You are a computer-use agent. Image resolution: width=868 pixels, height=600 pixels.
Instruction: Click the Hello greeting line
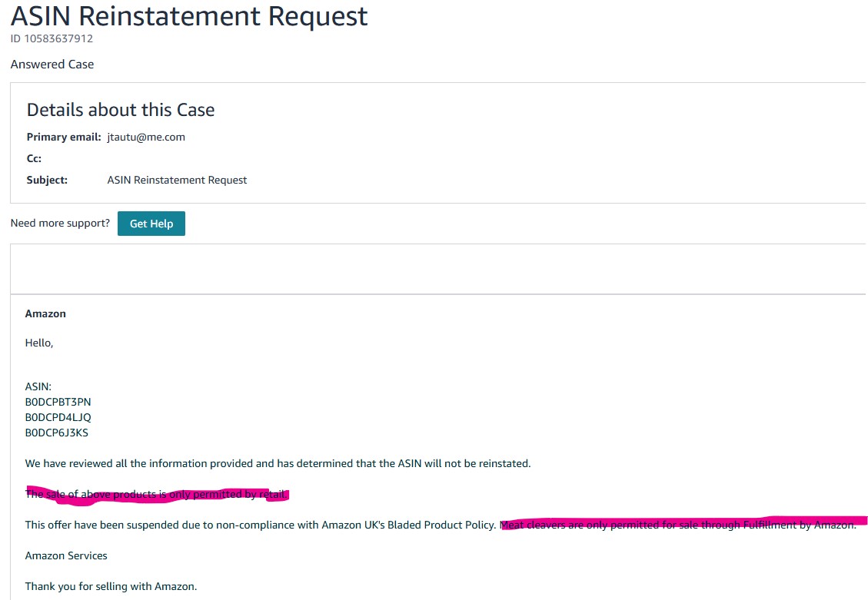pyautogui.click(x=38, y=343)
